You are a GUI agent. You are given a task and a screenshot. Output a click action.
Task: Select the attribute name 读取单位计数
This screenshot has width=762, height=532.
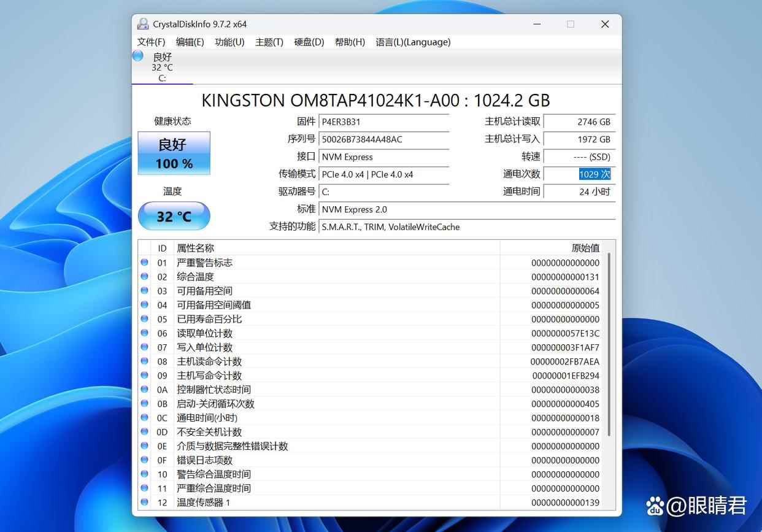[204, 333]
